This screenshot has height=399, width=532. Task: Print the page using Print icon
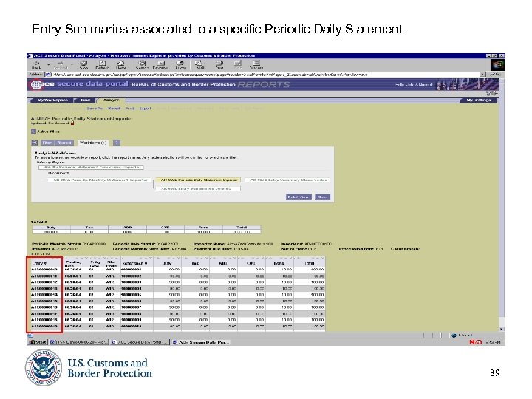[x=219, y=65]
